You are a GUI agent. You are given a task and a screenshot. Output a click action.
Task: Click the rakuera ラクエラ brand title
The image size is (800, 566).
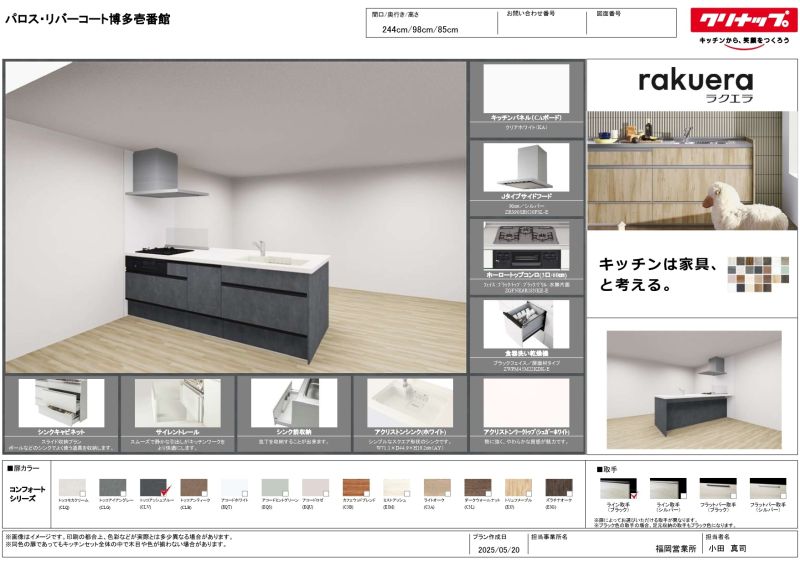(696, 86)
